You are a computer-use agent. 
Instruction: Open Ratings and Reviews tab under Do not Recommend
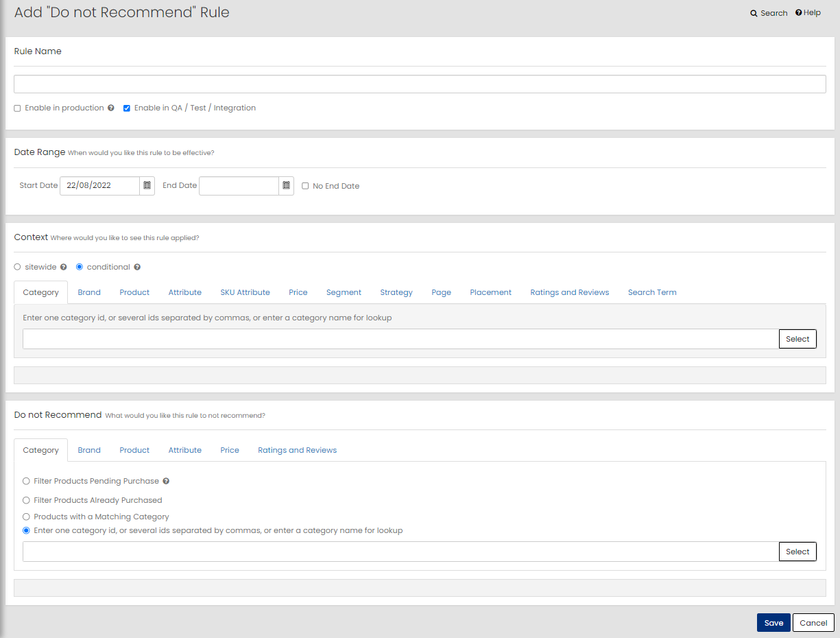click(x=297, y=451)
